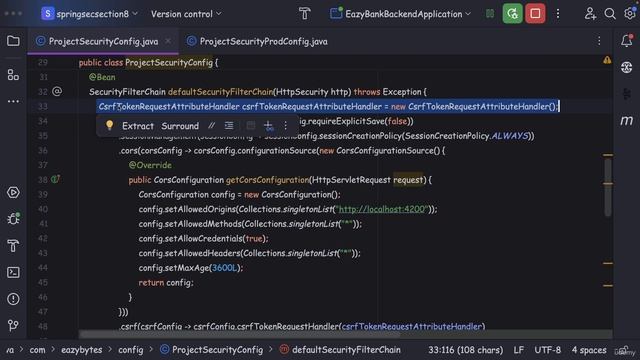Open the Version control dropdown
The height and width of the screenshot is (360, 640).
[x=186, y=14]
